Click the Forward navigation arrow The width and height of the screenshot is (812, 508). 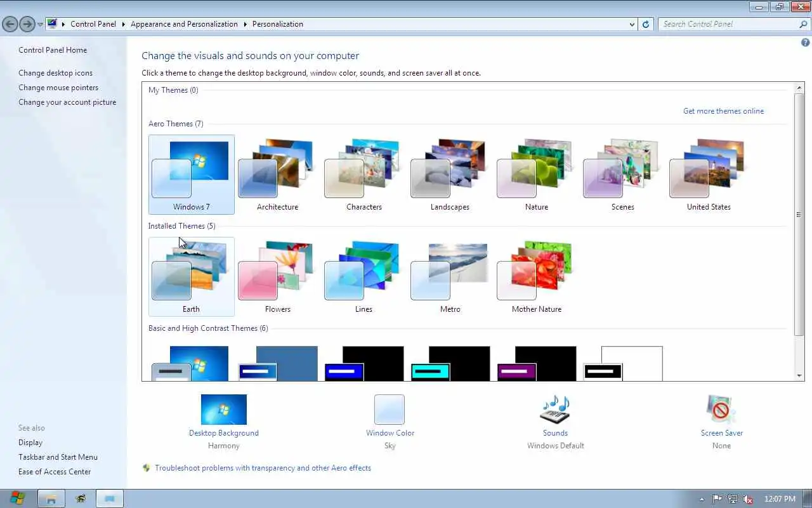point(27,24)
